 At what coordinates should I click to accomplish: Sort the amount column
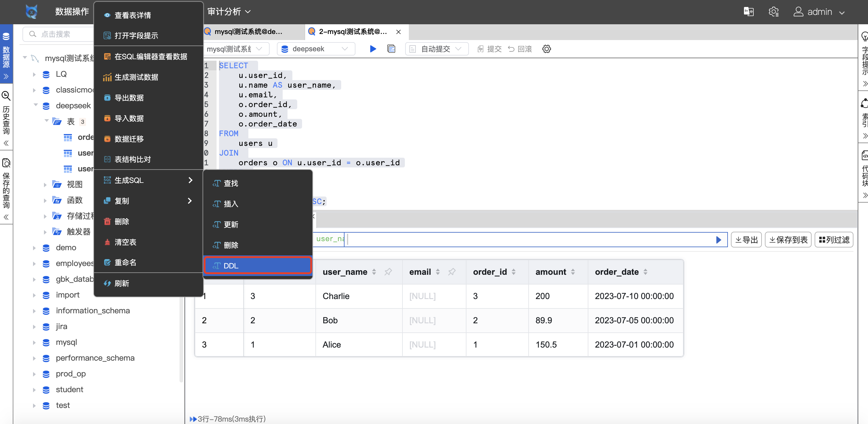(x=573, y=272)
